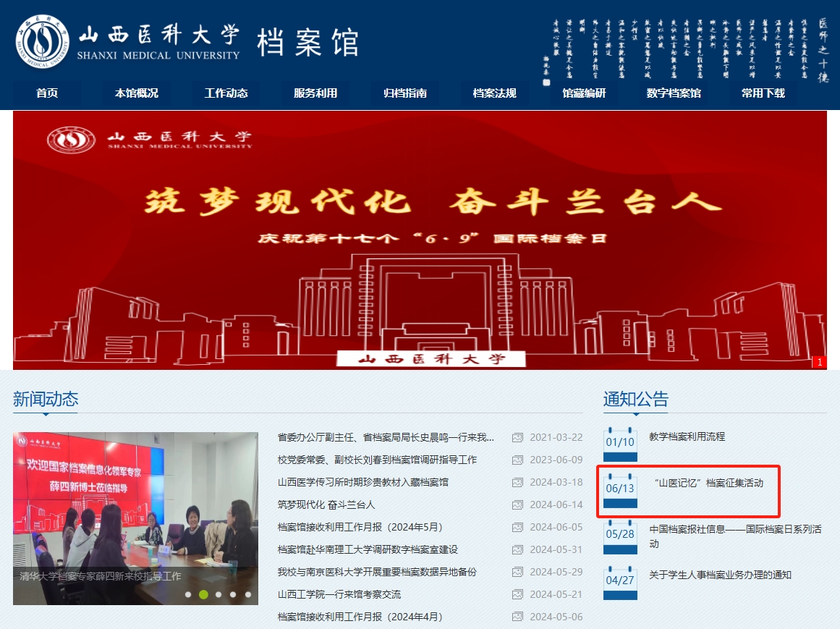Select the last news carousel dot
Image resolution: width=840 pixels, height=629 pixels.
click(x=247, y=594)
